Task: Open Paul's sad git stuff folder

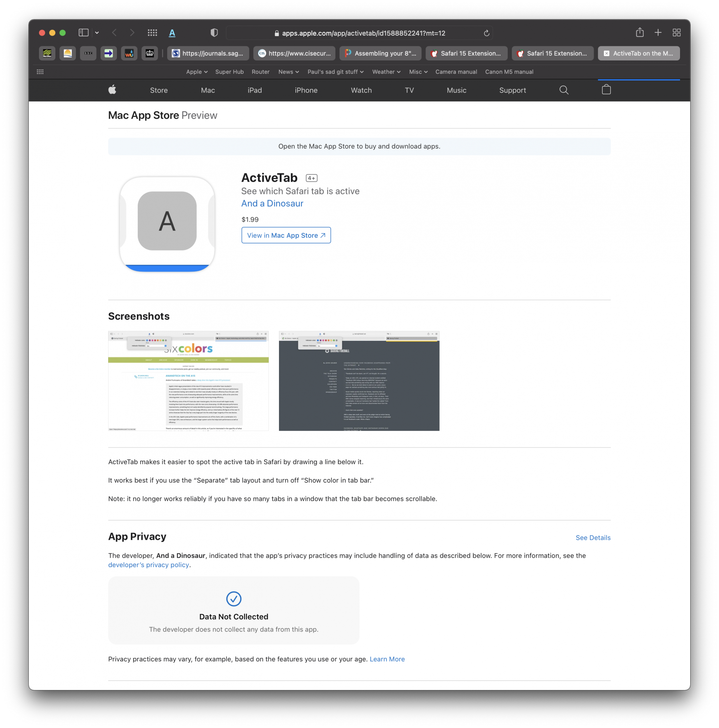Action: click(335, 72)
